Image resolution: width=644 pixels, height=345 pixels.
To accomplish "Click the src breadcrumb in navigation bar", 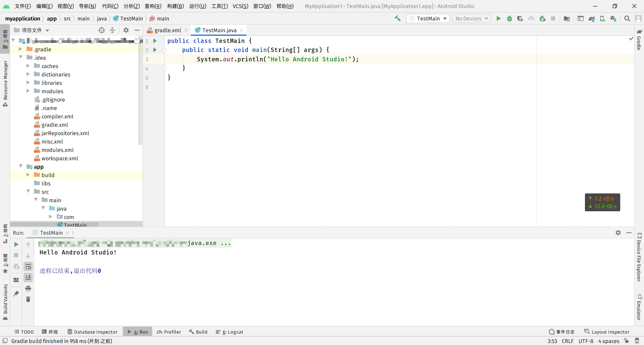I will click(x=67, y=18).
